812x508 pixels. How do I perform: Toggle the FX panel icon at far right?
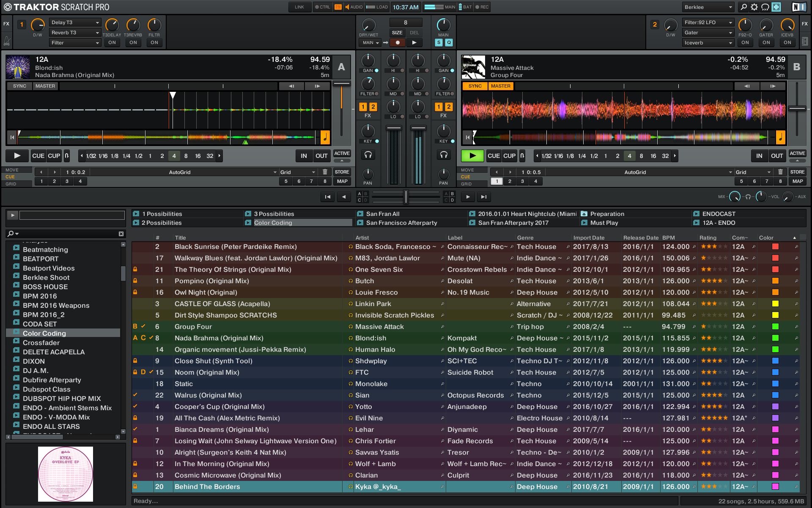point(805,41)
